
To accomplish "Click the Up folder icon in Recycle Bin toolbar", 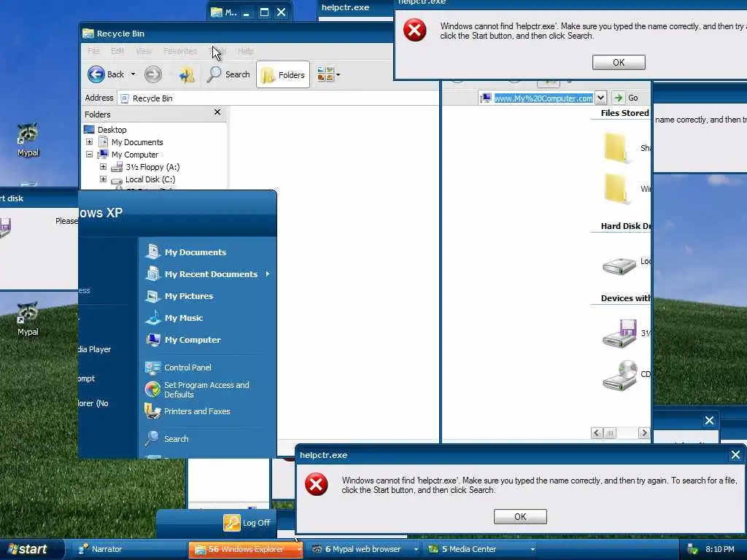I will pos(187,74).
